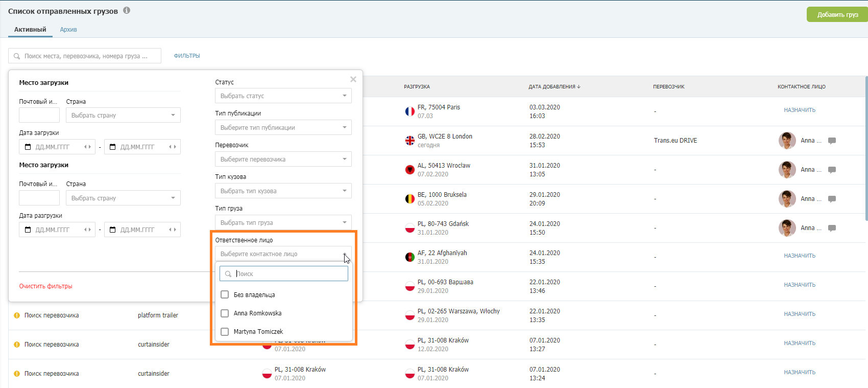Image resolution: width=868 pixels, height=388 pixels.
Task: Close the filters panel with X
Action: coord(353,79)
